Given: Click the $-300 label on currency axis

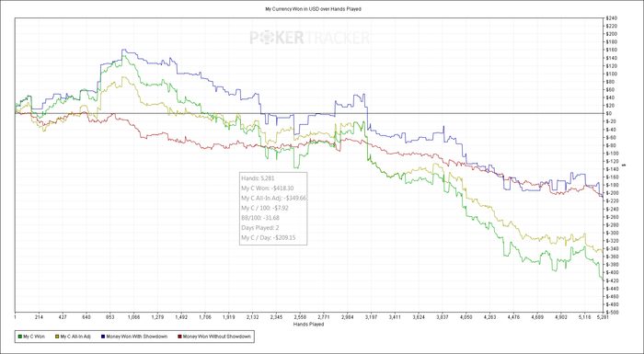Looking at the screenshot, I should (612, 233).
